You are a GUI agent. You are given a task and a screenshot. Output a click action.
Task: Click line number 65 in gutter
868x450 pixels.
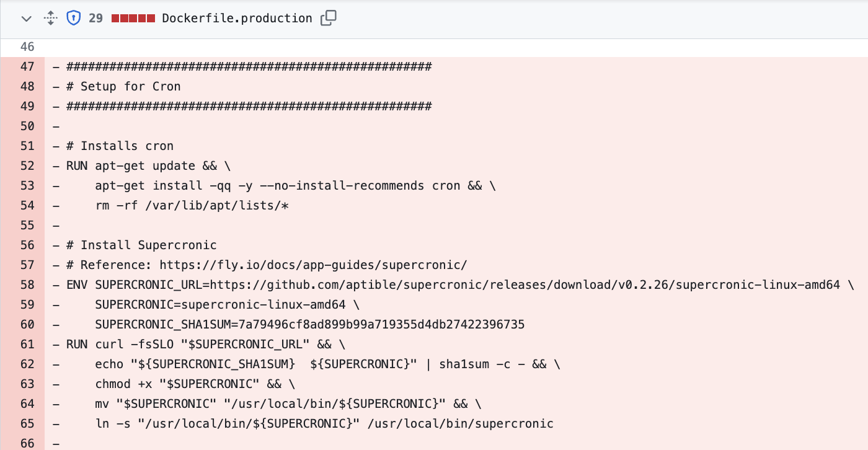click(x=27, y=424)
